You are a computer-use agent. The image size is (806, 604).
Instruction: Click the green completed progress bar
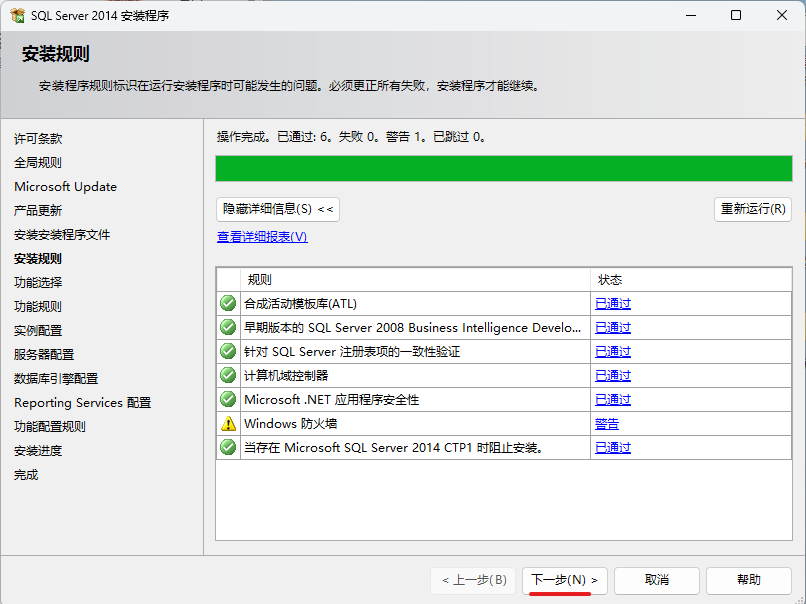pyautogui.click(x=504, y=169)
